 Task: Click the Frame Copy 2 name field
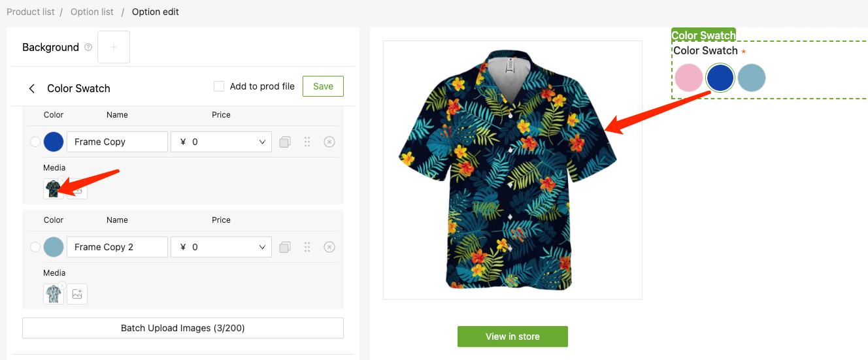coord(118,247)
